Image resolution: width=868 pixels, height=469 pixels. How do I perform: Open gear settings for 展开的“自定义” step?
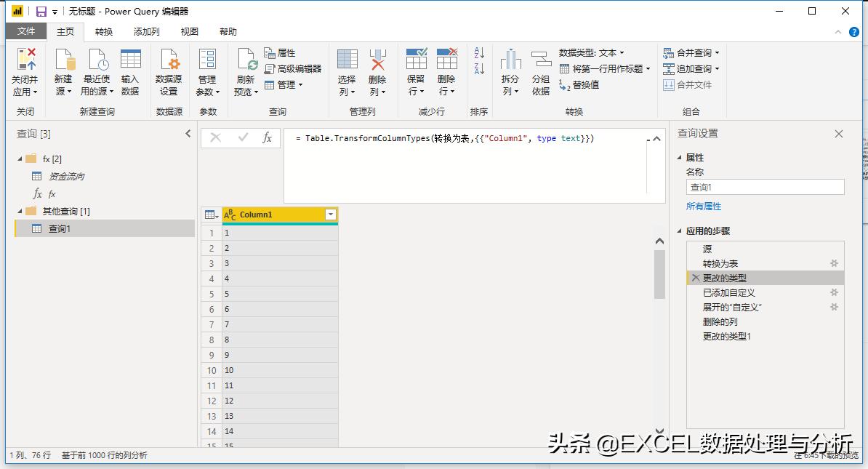click(834, 307)
